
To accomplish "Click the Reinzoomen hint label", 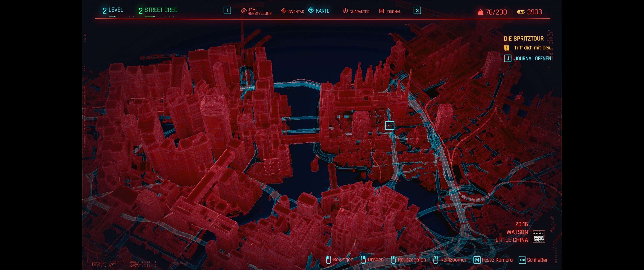I will 454,260.
